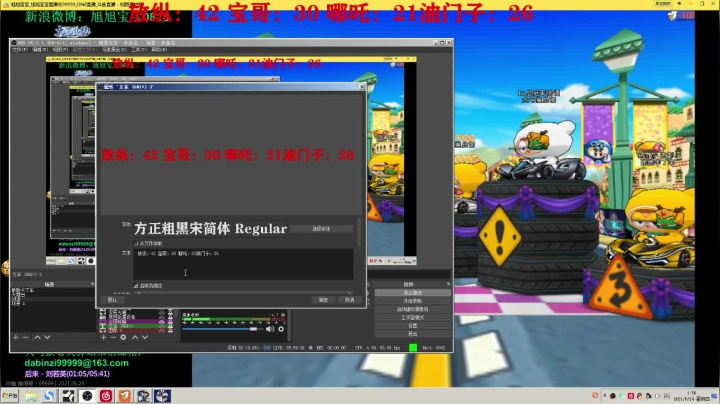Toggle 工作室模式 in the controls panel

pyautogui.click(x=412, y=318)
